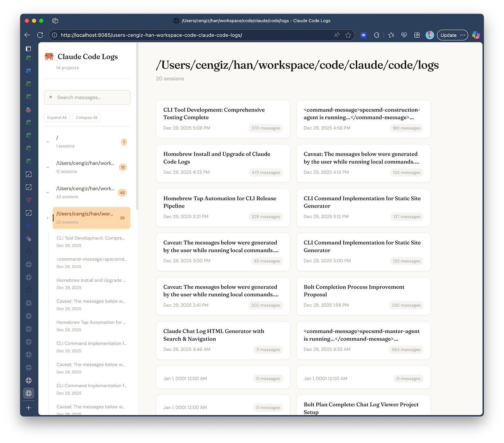Open the Favorites list icon
504x443 pixels.
pos(391,35)
